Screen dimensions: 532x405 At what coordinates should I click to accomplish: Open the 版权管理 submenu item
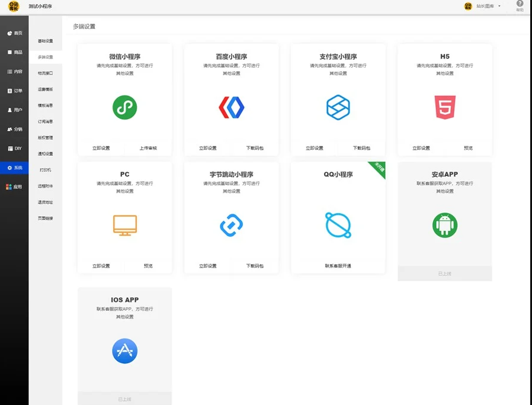click(46, 138)
